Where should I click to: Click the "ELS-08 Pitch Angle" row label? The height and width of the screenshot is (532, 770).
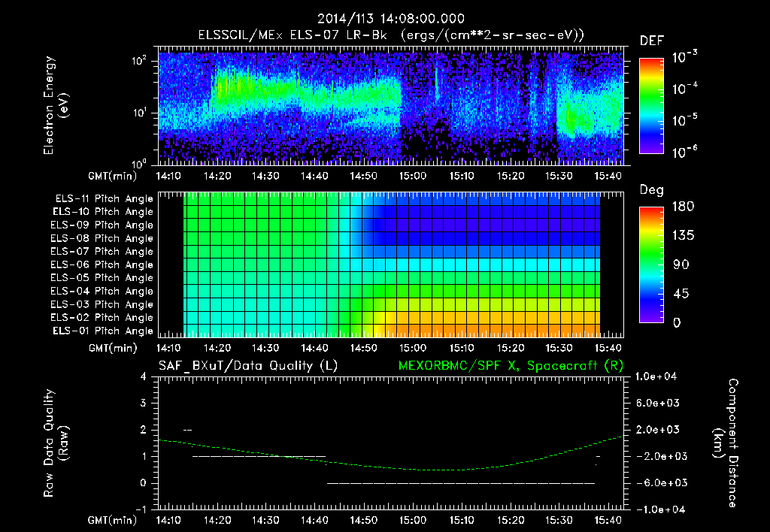point(102,238)
